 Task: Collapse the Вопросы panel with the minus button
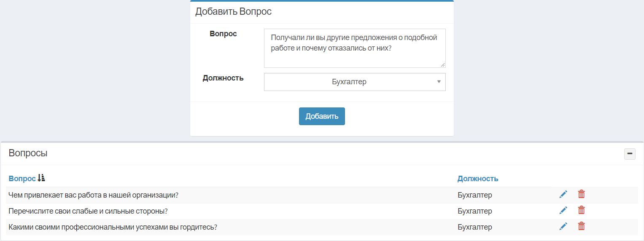(630, 154)
